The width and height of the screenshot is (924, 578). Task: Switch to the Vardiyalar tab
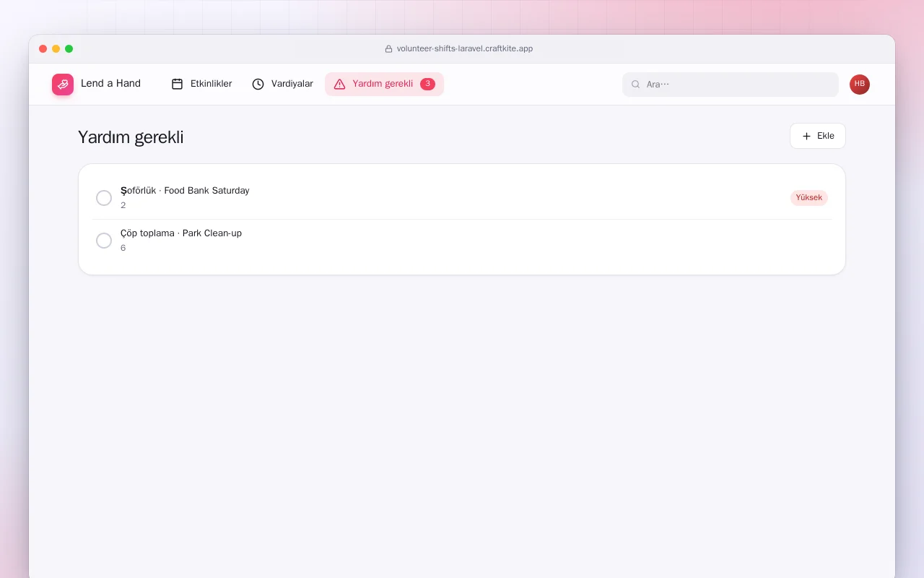coord(282,84)
